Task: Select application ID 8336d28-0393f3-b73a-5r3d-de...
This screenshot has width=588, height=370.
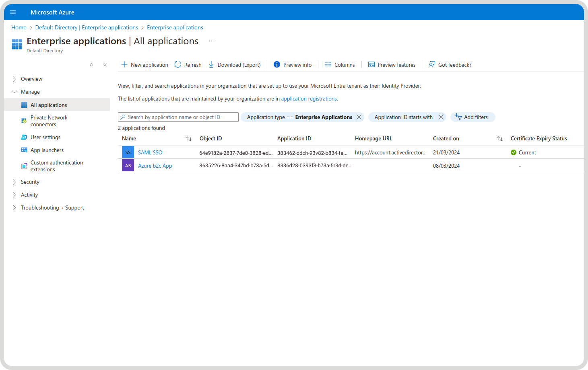Action: [x=315, y=166]
